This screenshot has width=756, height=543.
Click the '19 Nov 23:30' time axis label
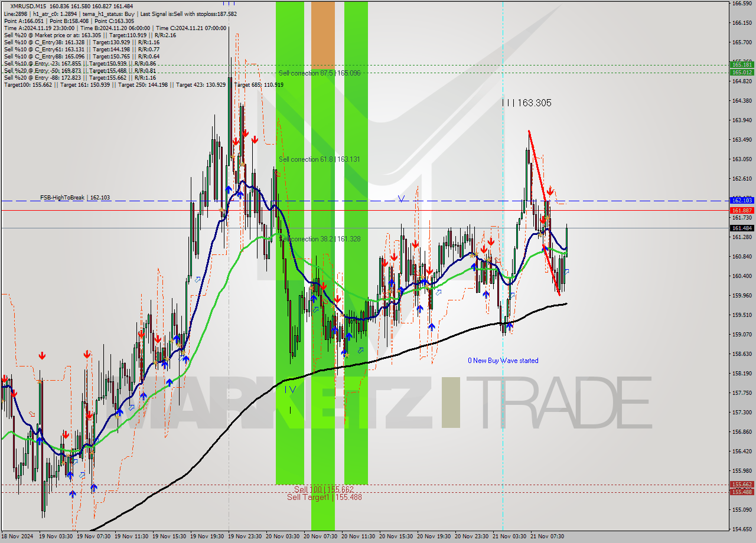click(245, 537)
